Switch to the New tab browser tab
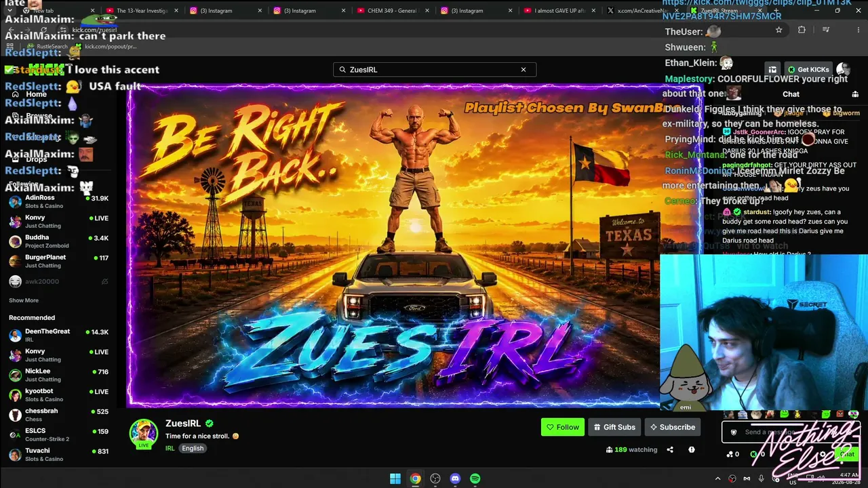 pyautogui.click(x=58, y=11)
